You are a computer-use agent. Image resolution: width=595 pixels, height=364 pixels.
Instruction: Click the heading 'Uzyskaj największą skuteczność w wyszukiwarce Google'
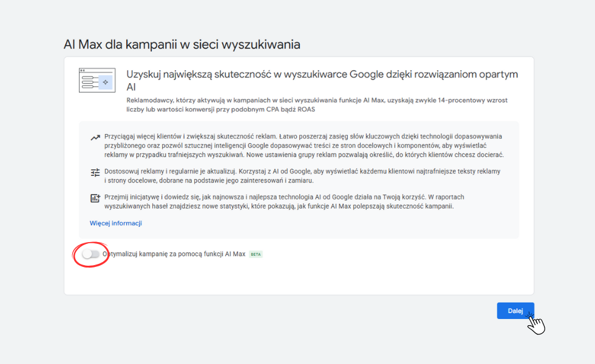coord(322,75)
